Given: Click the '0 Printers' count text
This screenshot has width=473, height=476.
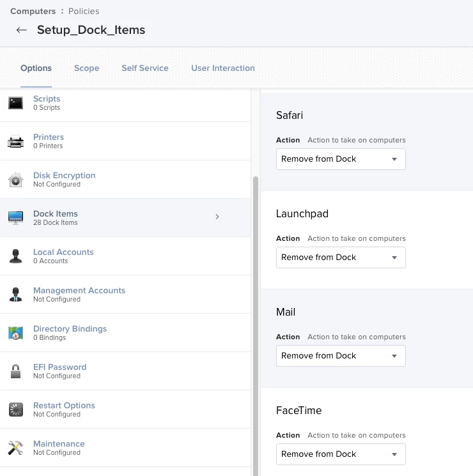Looking at the screenshot, I should click(x=48, y=146).
